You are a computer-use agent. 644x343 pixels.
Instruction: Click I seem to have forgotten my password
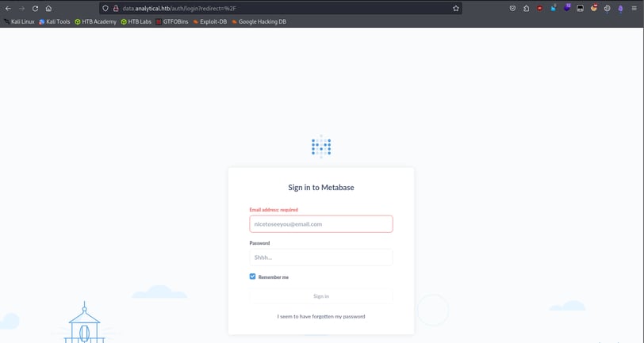click(x=321, y=316)
